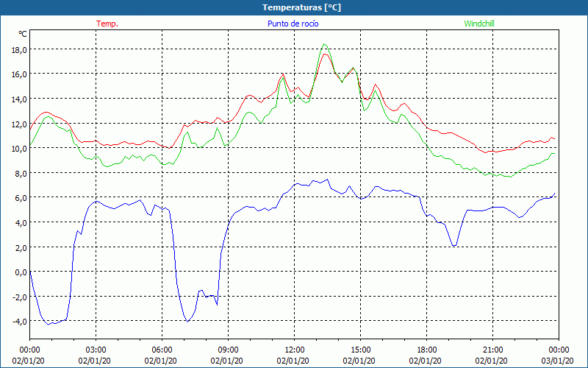Select the red Temp. legend label
Image resolution: width=588 pixels, height=368 pixels.
[107, 24]
